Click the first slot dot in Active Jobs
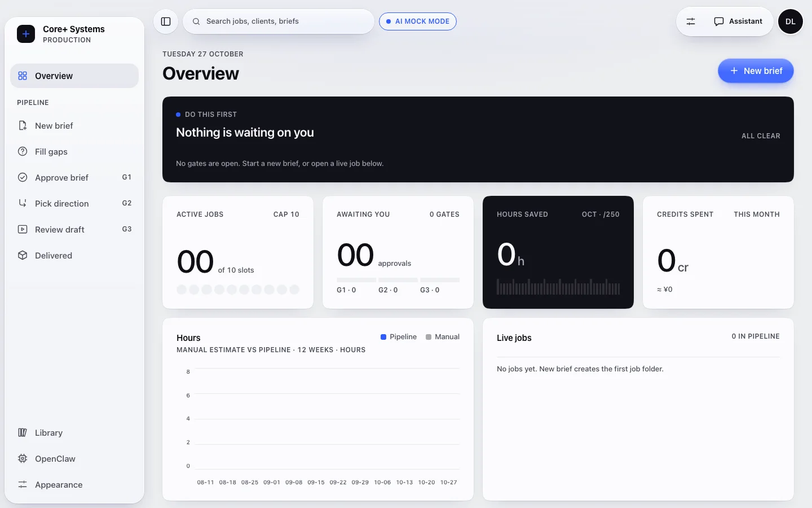This screenshot has height=508, width=812. click(x=182, y=290)
